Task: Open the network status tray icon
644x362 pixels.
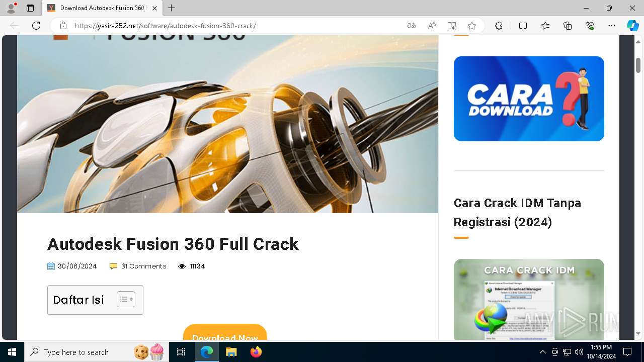Action: tap(567, 352)
